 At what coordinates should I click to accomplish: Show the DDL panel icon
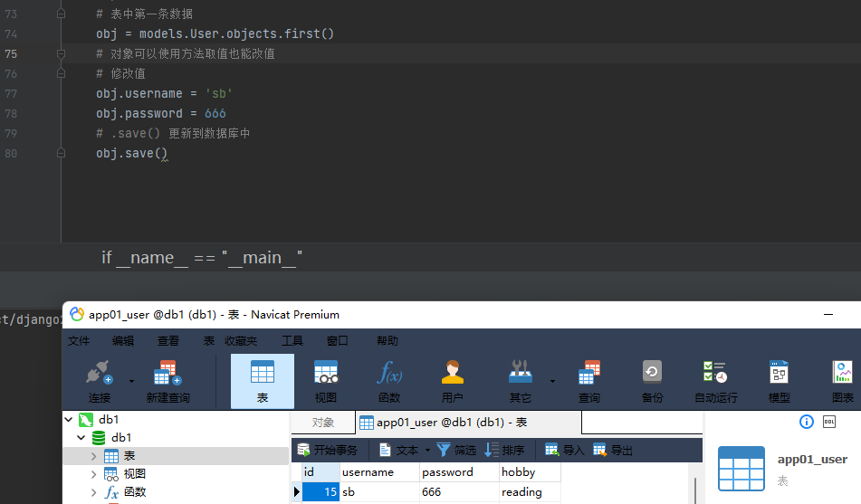point(829,422)
